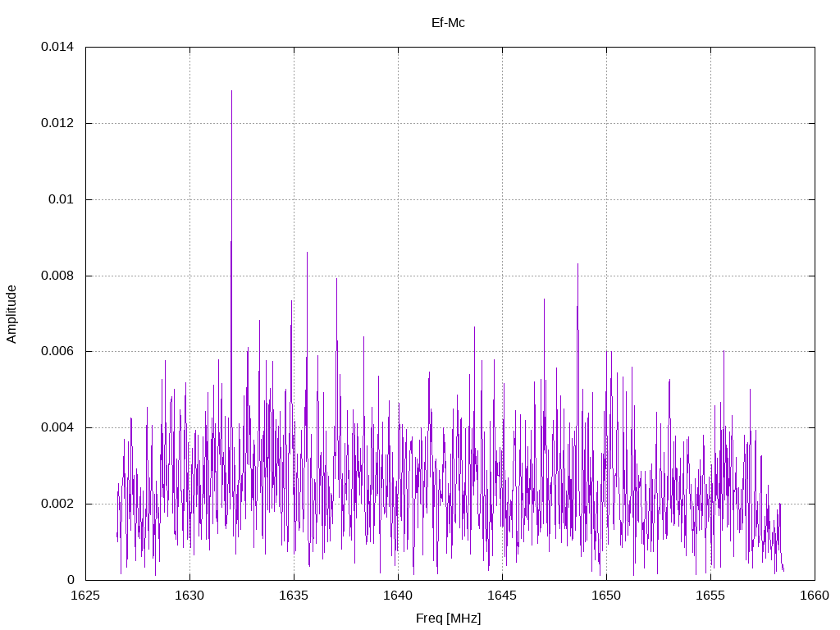
Task: Click the tip of the tallest peak near 1632 MHz
Action: point(231,90)
